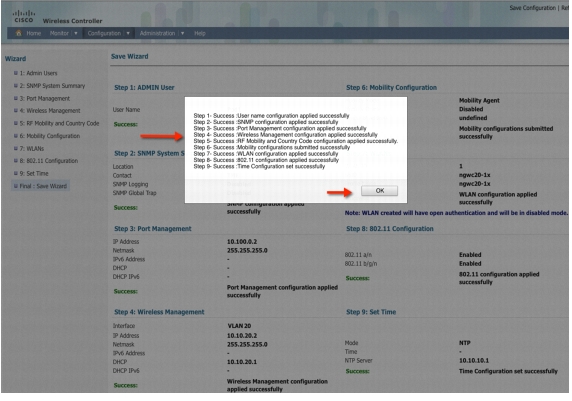The height and width of the screenshot is (401, 572).
Task: Click bullet icon beside 6: Mobility Configuration
Action: click(16, 136)
